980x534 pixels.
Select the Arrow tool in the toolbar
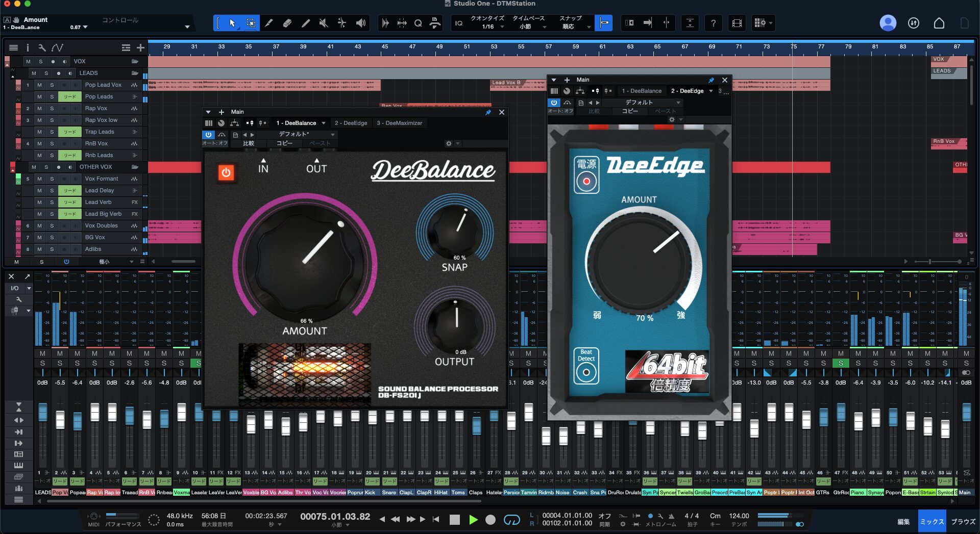click(232, 23)
